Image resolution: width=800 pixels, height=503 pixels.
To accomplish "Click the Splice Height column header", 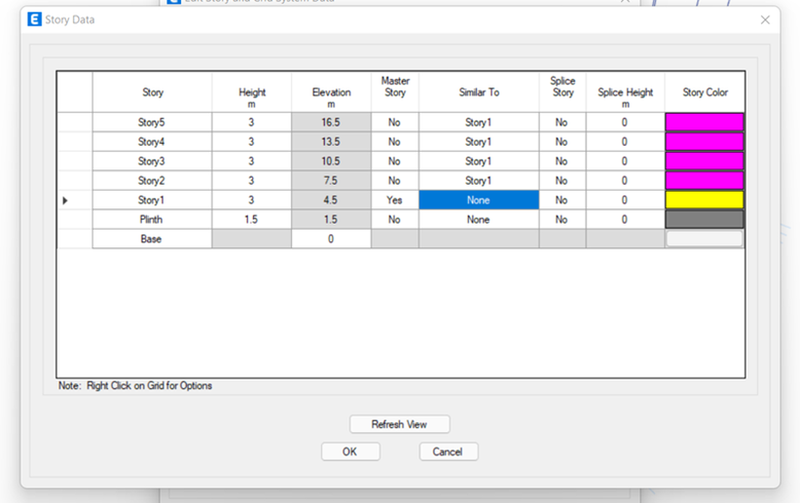I will (x=625, y=92).
